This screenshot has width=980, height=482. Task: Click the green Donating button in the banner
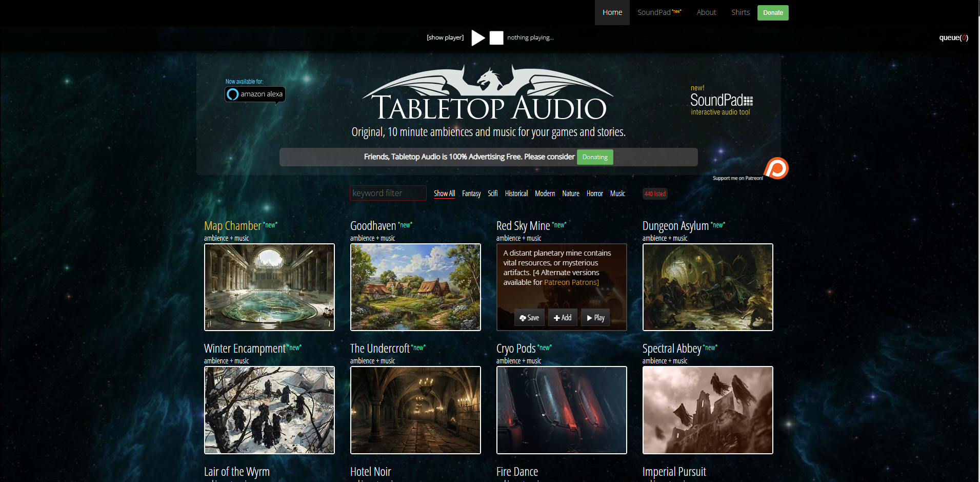click(595, 157)
